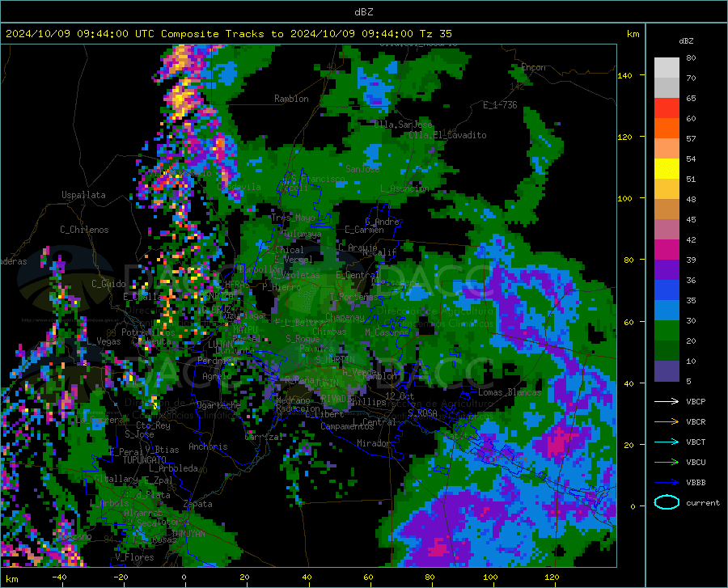The width and height of the screenshot is (728, 588).
Task: Click the 'Lomas_Blancas' map label
Action: pyautogui.click(x=510, y=392)
